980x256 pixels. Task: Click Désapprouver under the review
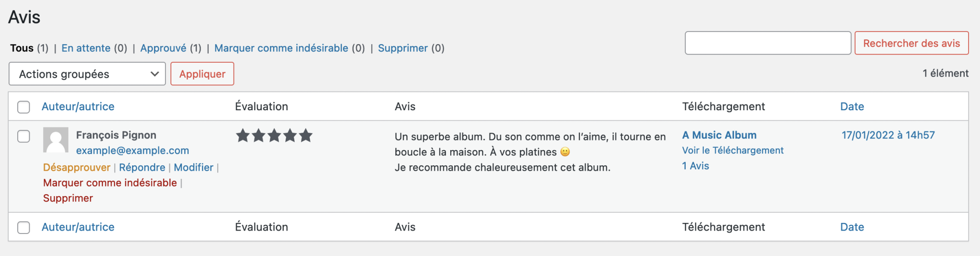(77, 167)
